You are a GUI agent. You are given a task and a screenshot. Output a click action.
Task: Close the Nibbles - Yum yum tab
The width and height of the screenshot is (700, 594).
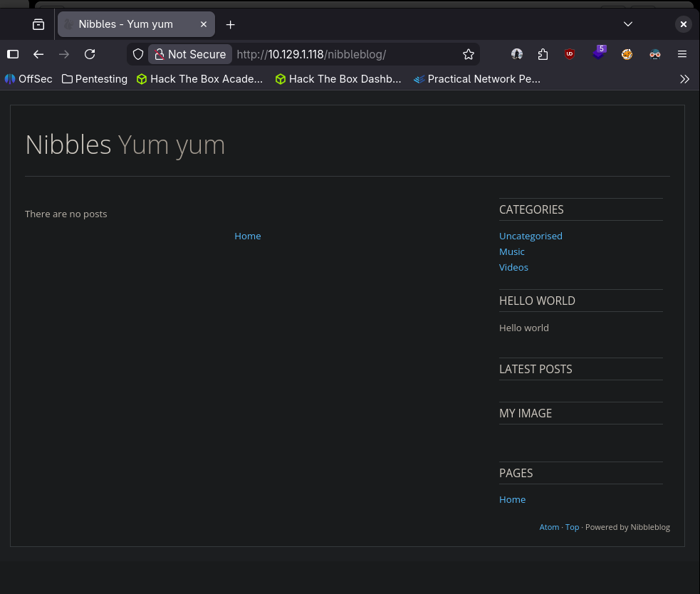click(x=204, y=24)
